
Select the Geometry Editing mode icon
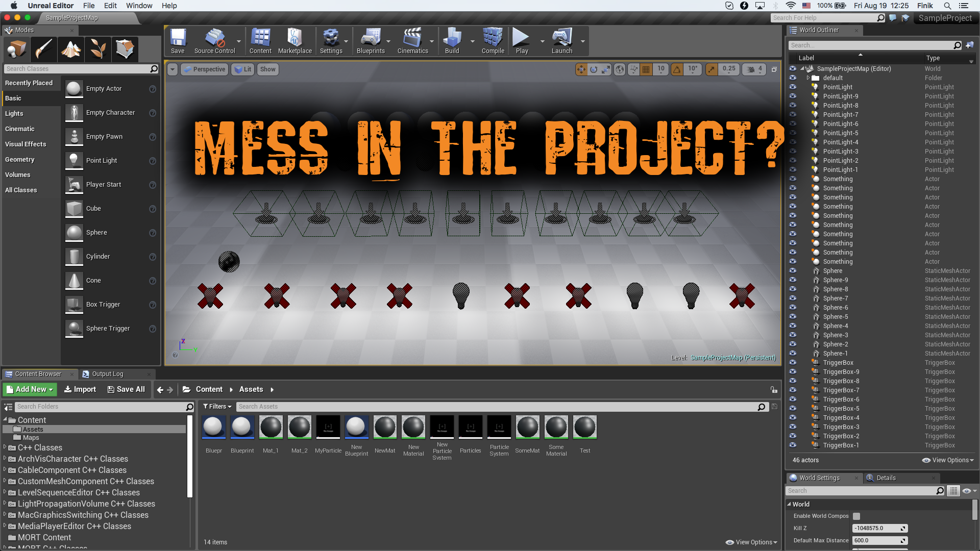[125, 49]
